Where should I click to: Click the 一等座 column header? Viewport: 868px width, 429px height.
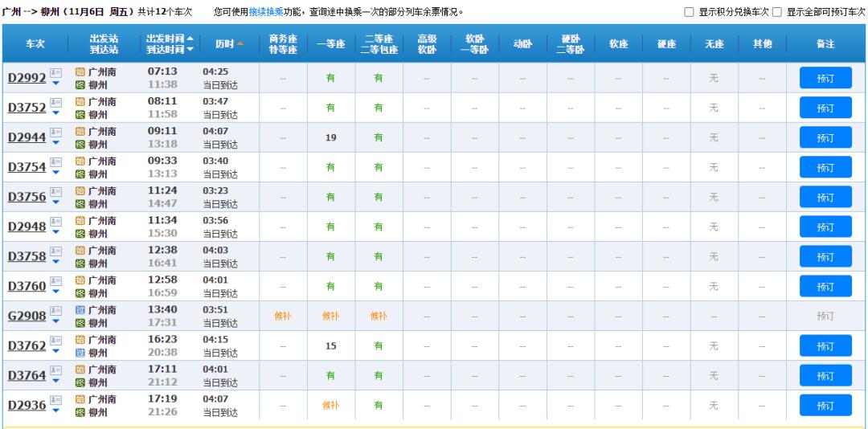tap(331, 43)
